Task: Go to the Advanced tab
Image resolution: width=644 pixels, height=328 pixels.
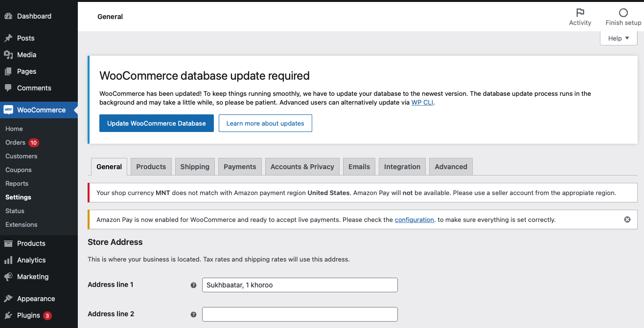Action: [451, 167]
